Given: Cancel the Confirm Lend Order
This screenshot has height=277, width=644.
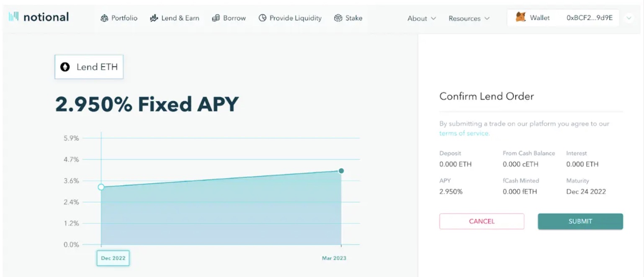Looking at the screenshot, I should (x=481, y=221).
